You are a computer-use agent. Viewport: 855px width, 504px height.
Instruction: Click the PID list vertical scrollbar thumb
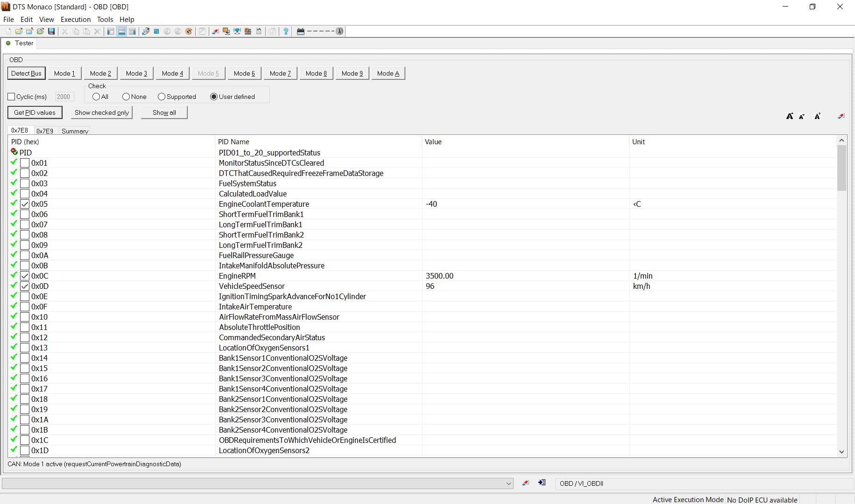[841, 168]
